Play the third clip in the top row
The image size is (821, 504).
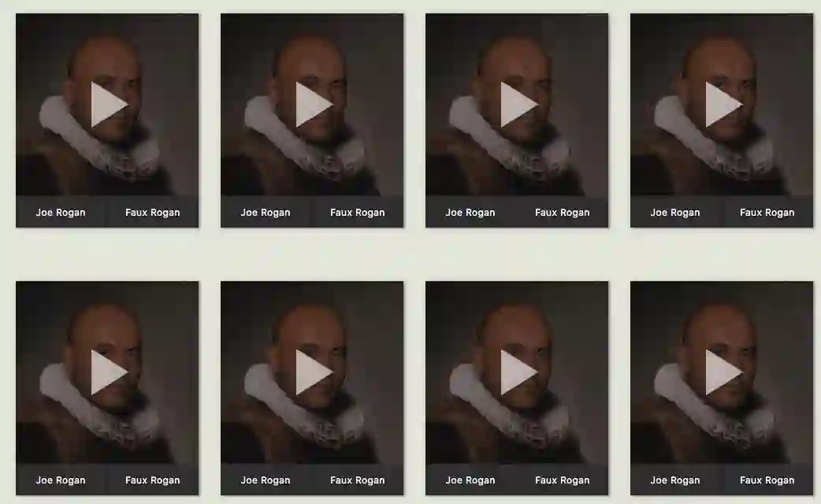pos(518,105)
